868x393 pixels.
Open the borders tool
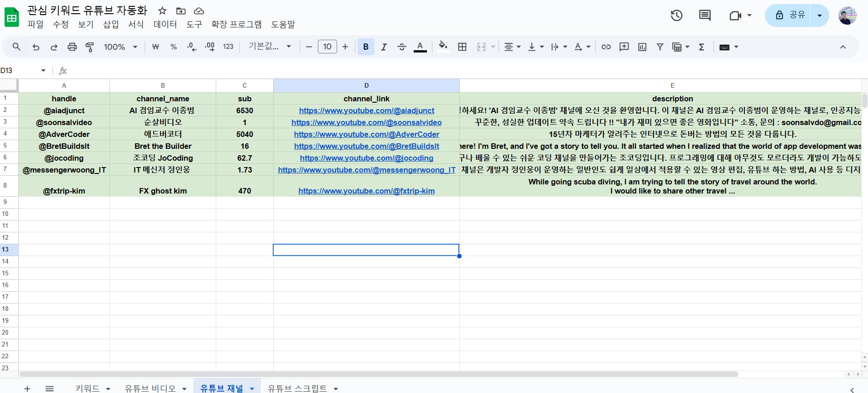tap(462, 47)
